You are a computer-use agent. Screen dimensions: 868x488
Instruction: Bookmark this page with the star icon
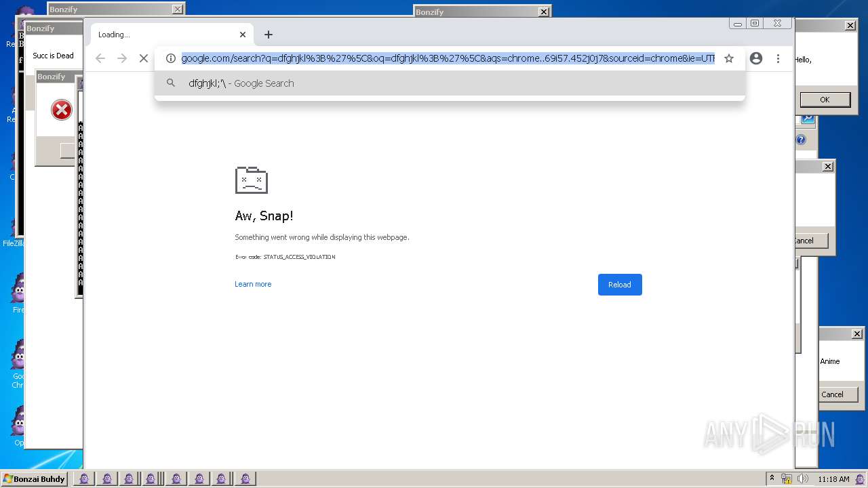click(x=729, y=58)
